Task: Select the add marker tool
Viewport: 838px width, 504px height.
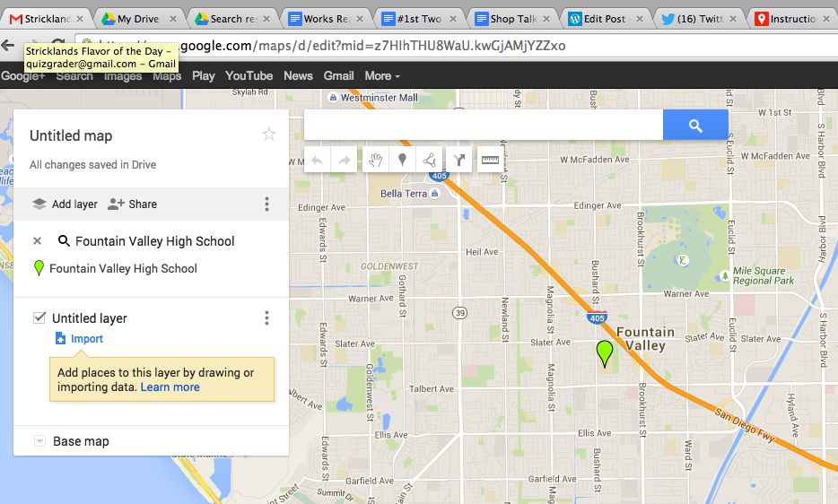Action: 403,161
